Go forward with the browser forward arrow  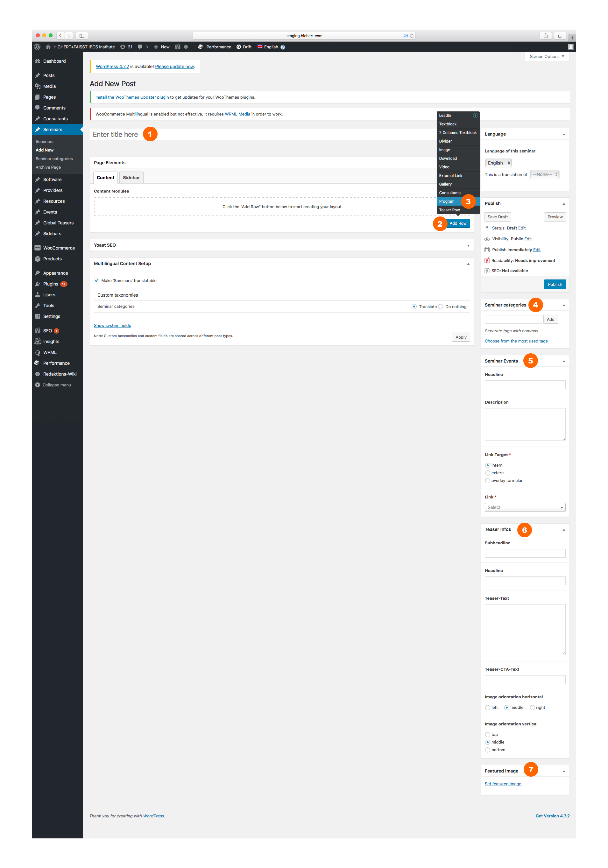point(69,36)
